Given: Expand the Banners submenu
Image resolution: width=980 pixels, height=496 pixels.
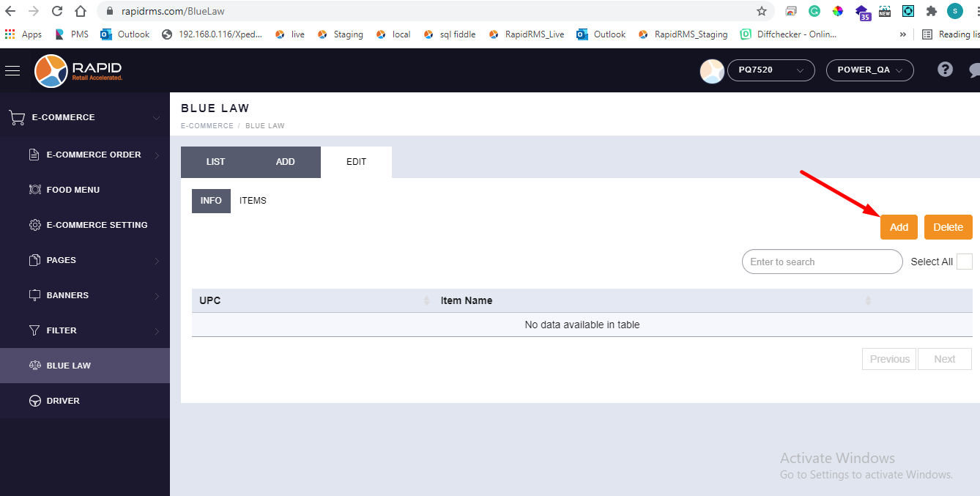Looking at the screenshot, I should coord(156,296).
